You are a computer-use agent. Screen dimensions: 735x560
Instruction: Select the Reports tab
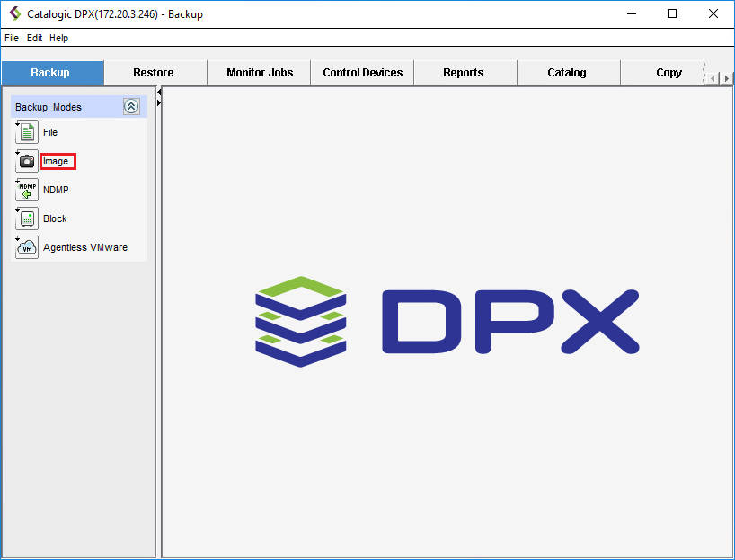tap(464, 73)
